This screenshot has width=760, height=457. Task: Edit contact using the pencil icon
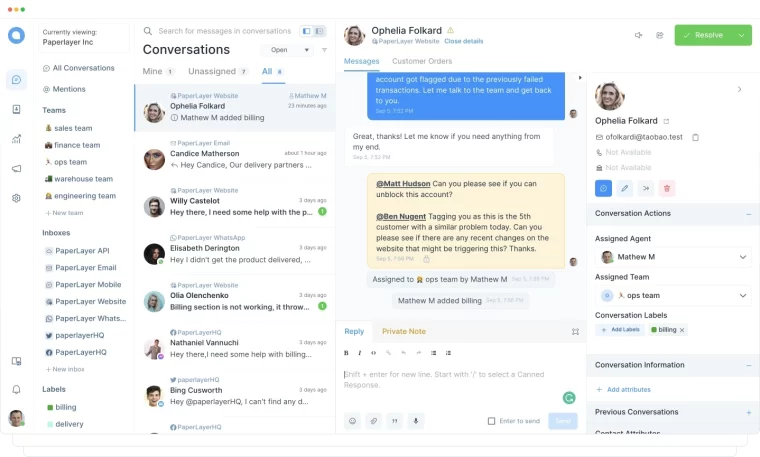pos(625,189)
